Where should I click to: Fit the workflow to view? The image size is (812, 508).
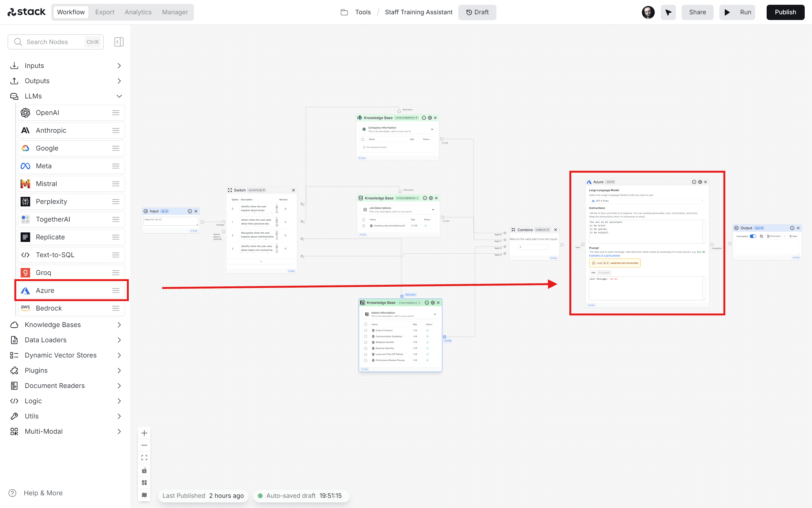click(x=144, y=458)
